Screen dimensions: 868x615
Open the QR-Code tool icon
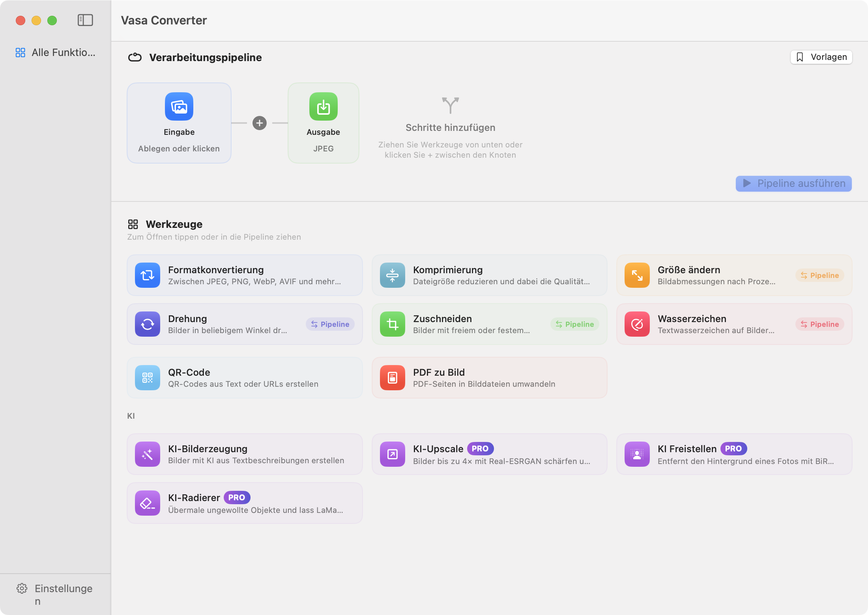[x=148, y=378]
